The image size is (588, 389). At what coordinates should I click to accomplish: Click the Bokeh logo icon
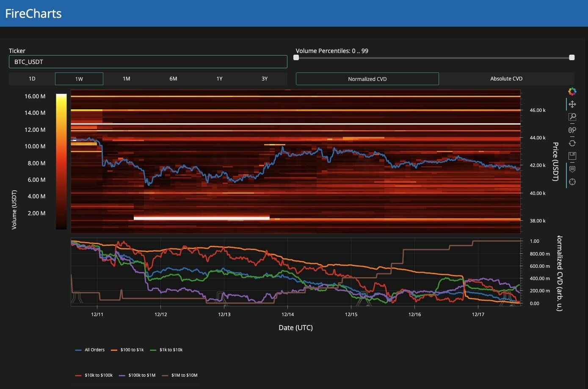tap(572, 92)
